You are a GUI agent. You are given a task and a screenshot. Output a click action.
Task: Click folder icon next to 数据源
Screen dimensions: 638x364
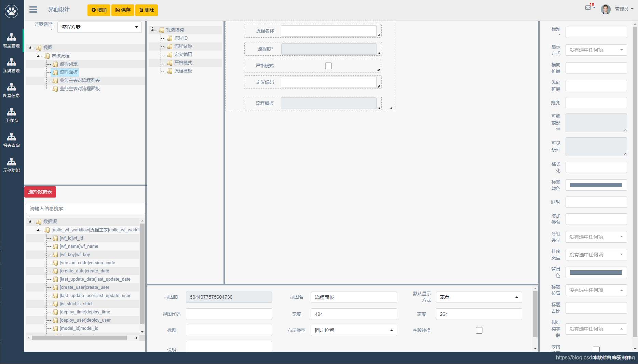click(39, 222)
